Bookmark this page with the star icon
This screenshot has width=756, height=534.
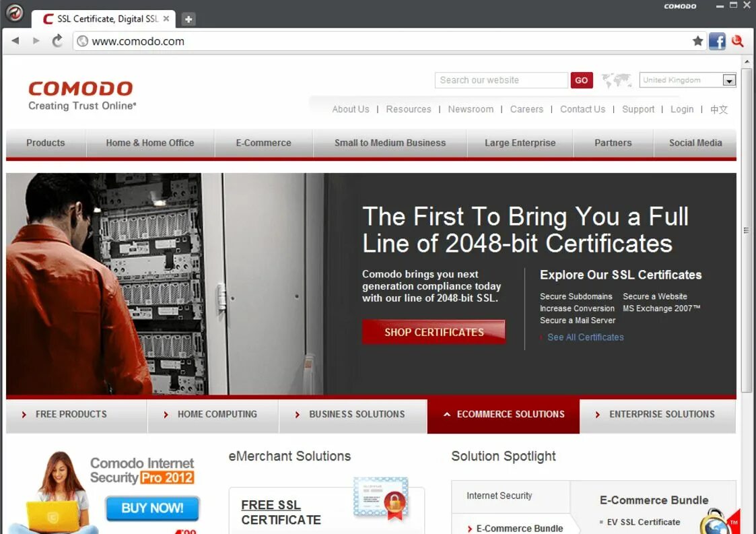coord(697,41)
